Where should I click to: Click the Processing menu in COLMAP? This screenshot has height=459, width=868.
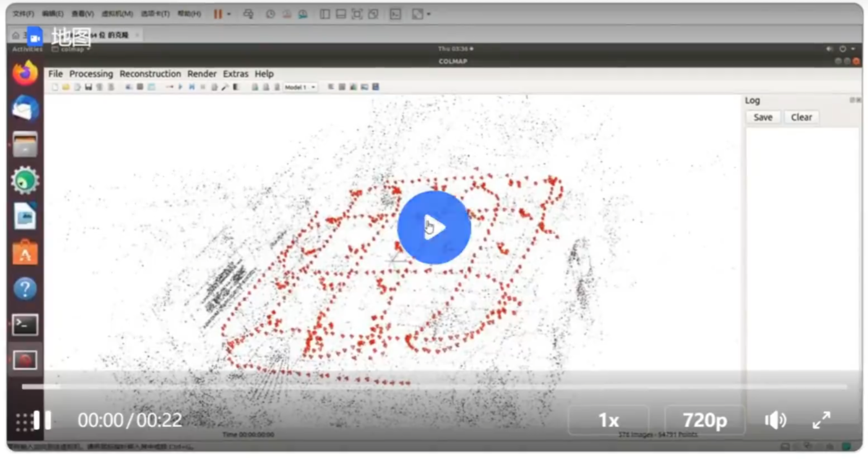pyautogui.click(x=91, y=73)
